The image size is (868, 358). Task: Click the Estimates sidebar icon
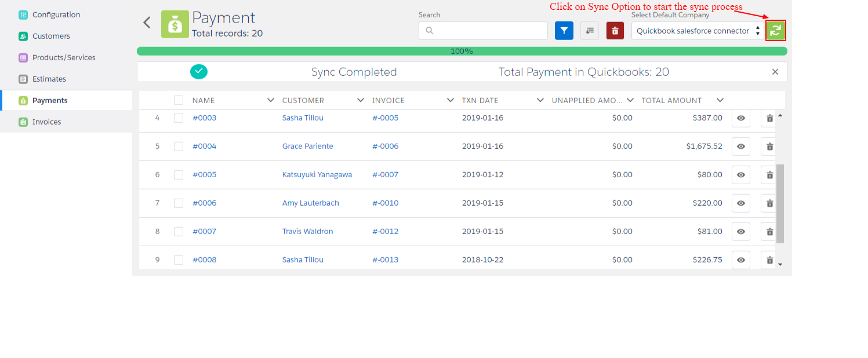23,79
